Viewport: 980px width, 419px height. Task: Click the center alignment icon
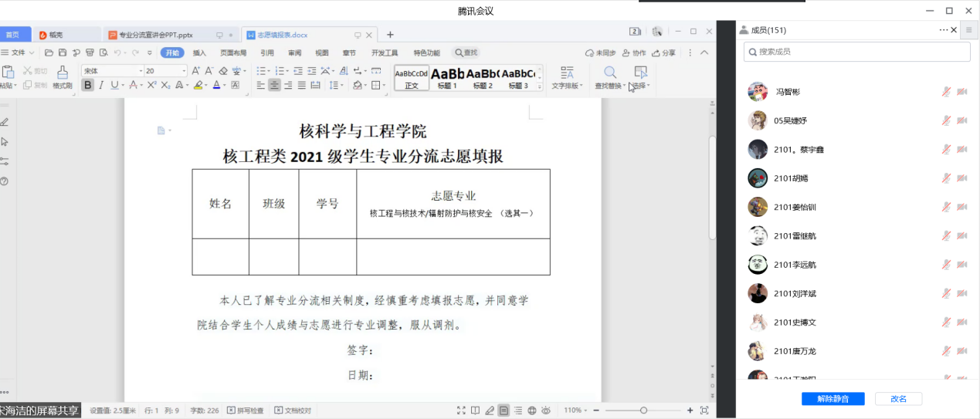pos(274,85)
